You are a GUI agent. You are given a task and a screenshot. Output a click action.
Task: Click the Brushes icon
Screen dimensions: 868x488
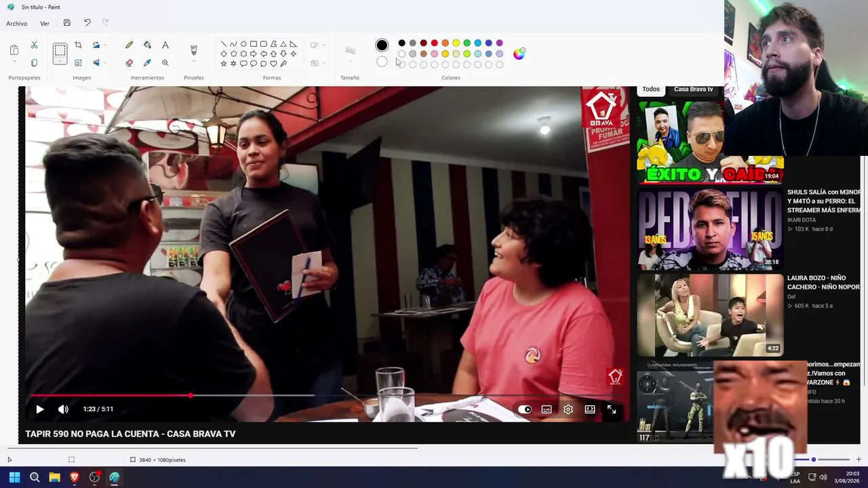coord(193,50)
